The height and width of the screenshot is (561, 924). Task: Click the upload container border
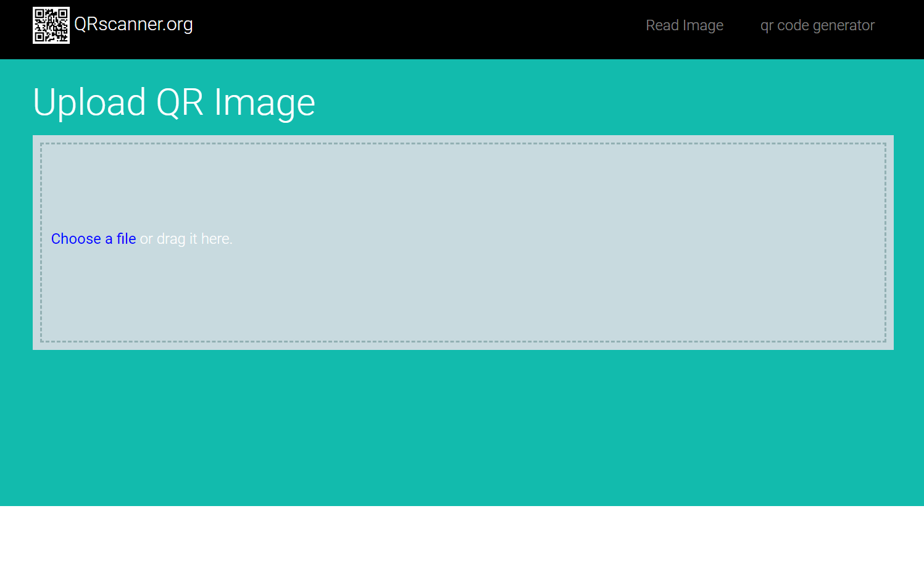[462, 144]
